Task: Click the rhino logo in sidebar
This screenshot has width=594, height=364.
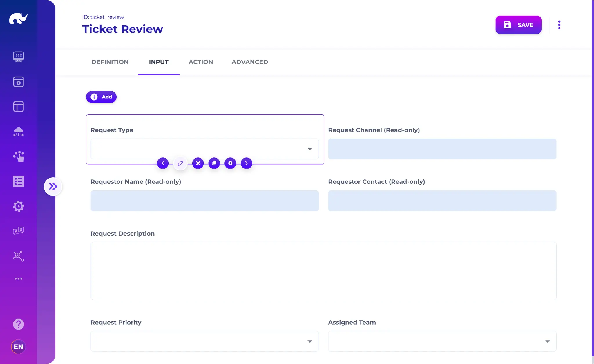Action: [18, 19]
